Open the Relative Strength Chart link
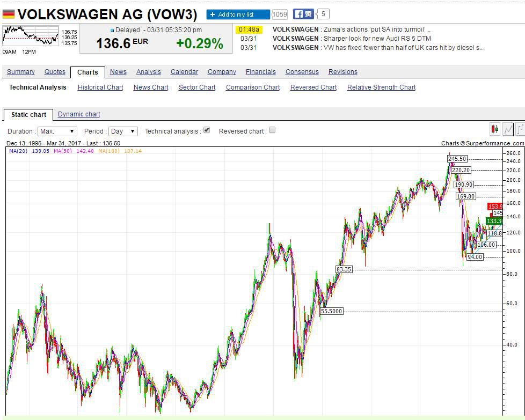 pos(381,87)
